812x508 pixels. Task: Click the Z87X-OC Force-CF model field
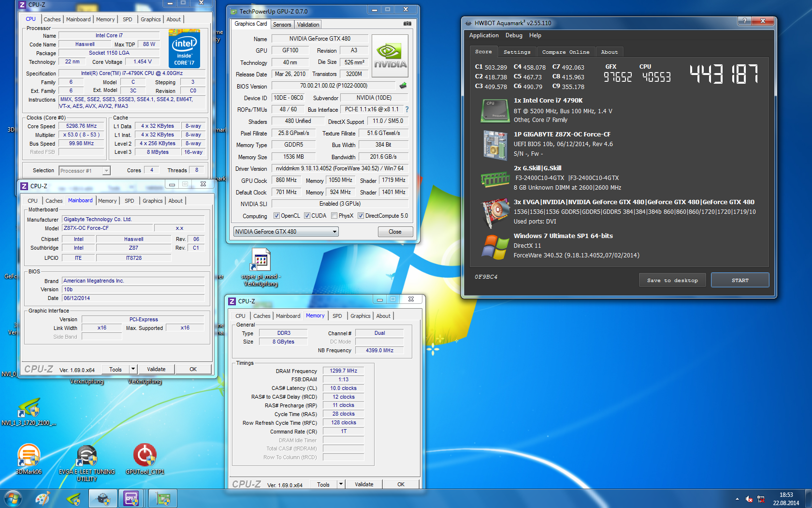[107, 228]
